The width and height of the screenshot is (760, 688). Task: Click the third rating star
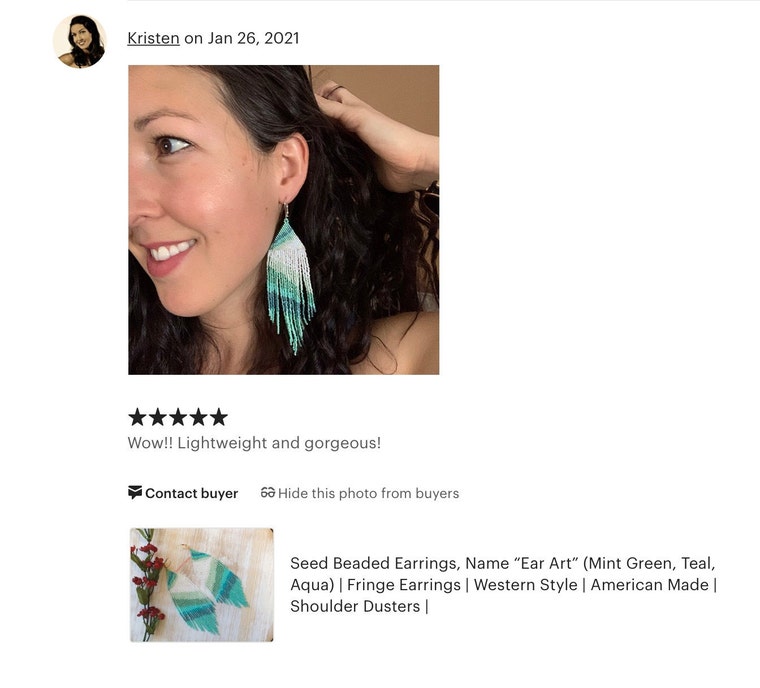coord(178,417)
